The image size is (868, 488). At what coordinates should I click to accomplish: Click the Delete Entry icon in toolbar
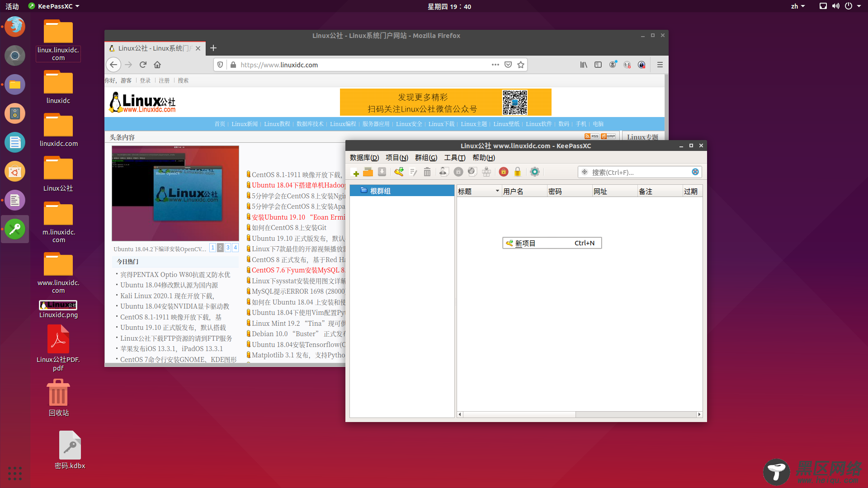(x=427, y=172)
